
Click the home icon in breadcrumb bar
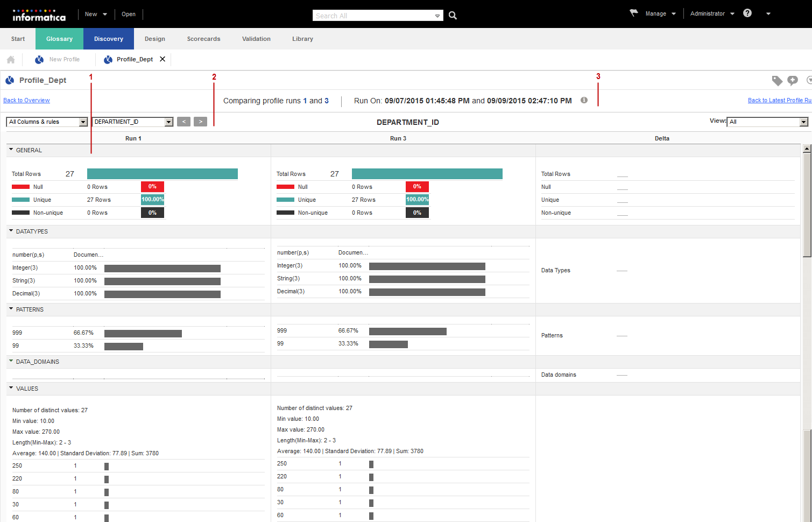[11, 60]
